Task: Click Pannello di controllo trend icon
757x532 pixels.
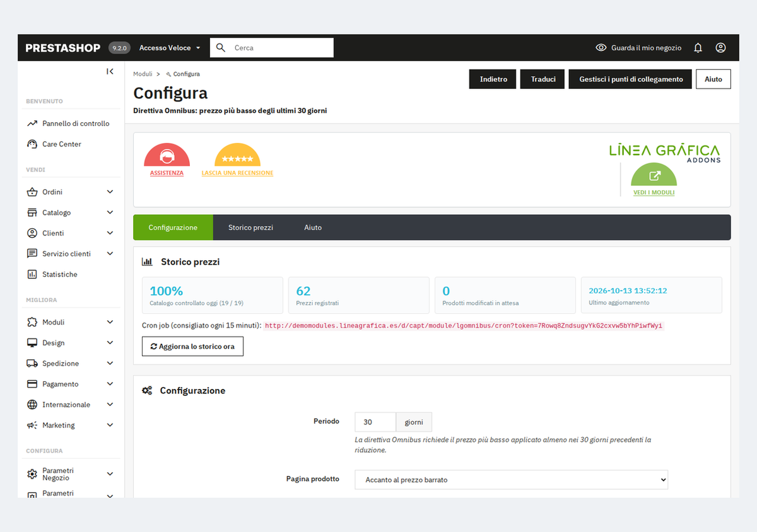Action: coord(32,124)
